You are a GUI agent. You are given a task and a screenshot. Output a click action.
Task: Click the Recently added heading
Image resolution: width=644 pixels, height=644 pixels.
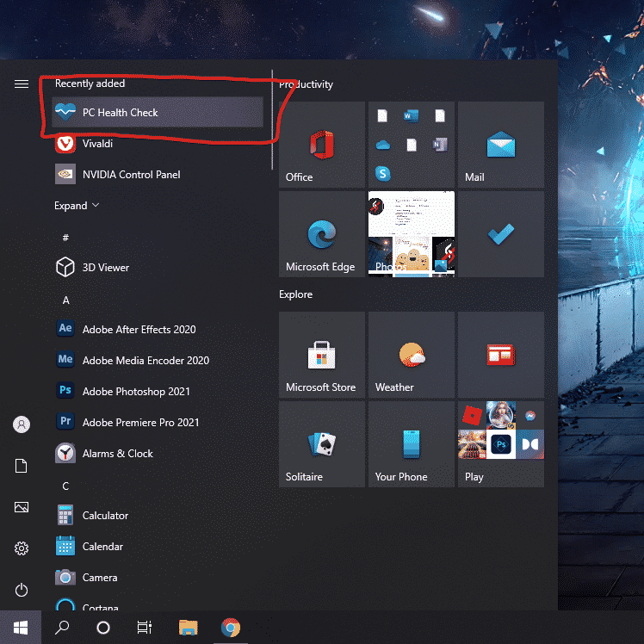pos(90,84)
